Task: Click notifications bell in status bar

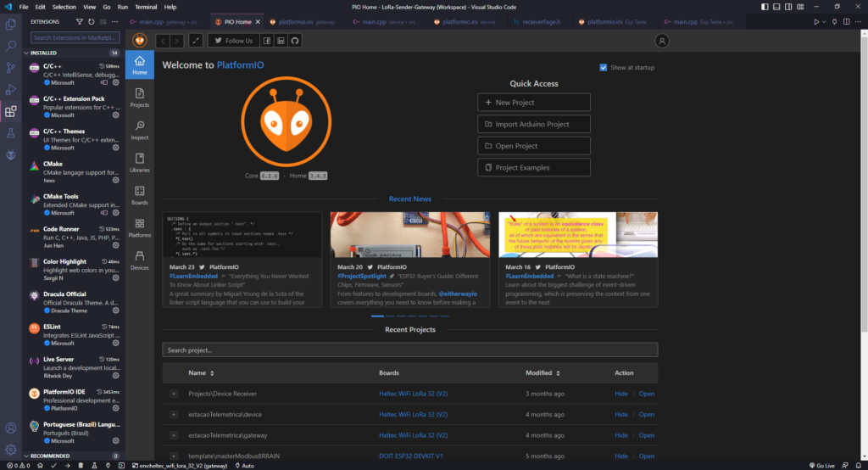Action: 859,466
